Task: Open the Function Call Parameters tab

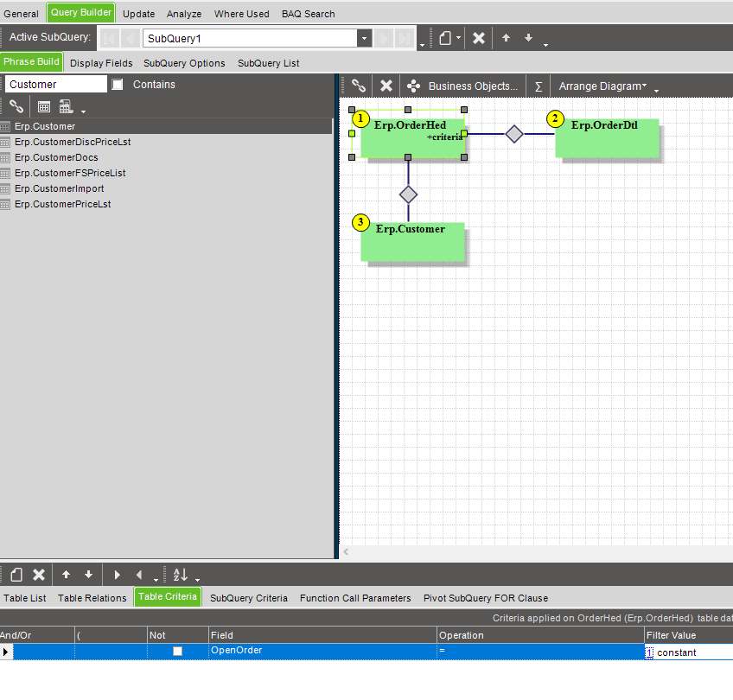Action: (x=355, y=598)
